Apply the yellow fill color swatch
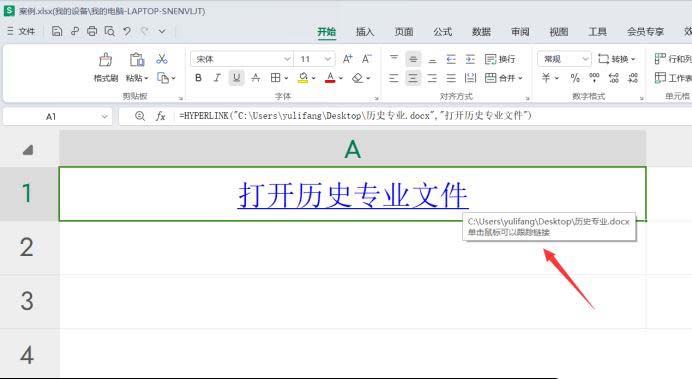The width and height of the screenshot is (692, 379). [303, 78]
